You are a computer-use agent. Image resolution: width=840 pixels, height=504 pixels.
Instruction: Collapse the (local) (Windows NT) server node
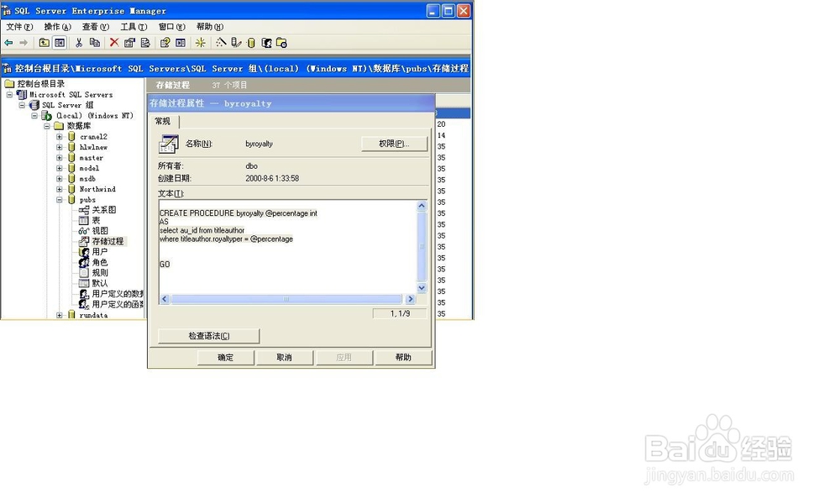pyautogui.click(x=34, y=116)
